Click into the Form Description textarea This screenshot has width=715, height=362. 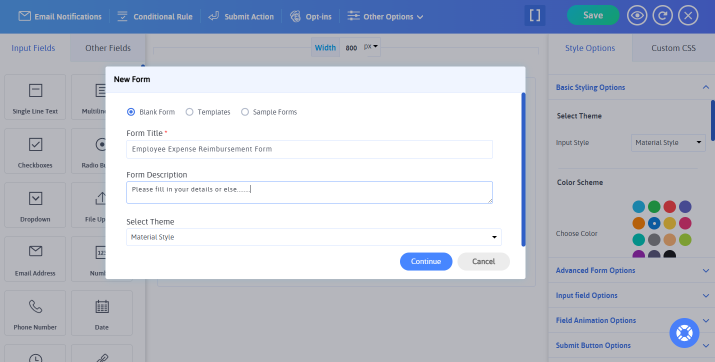pos(309,192)
